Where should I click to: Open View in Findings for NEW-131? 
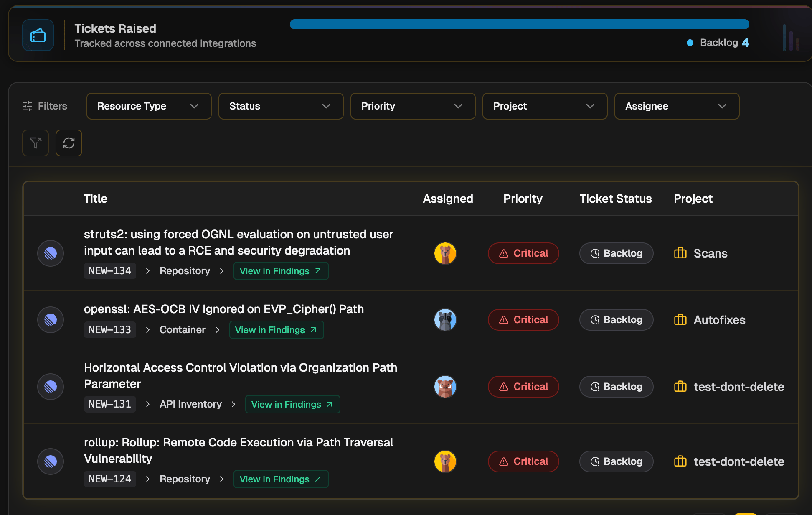point(293,404)
